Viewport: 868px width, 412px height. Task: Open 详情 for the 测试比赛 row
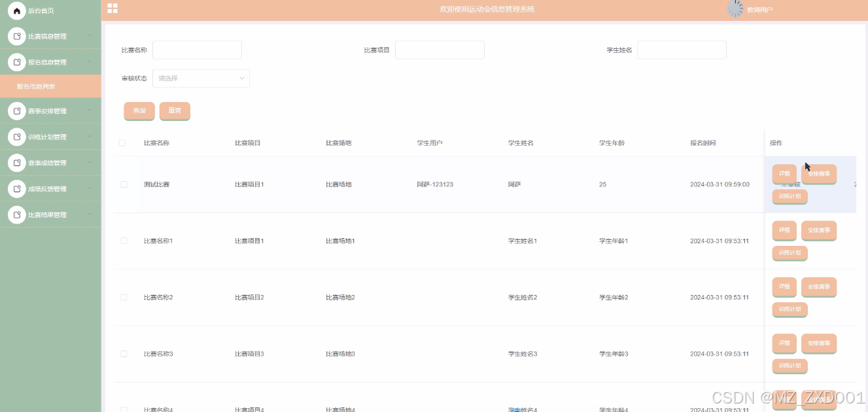[784, 174]
